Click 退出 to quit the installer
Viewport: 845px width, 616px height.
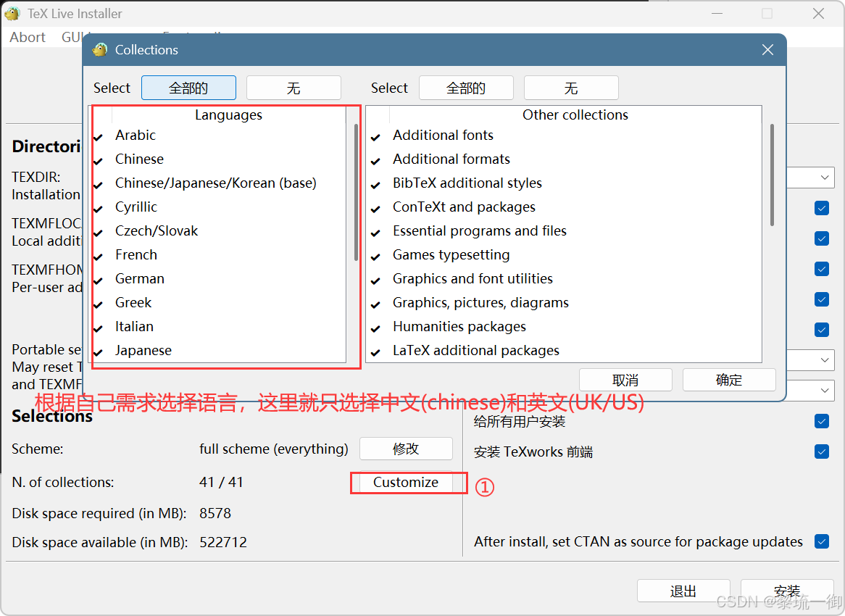(x=683, y=591)
